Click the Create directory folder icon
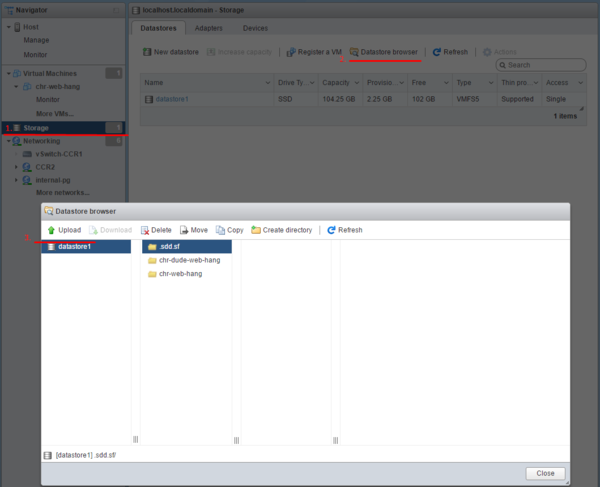The height and width of the screenshot is (487, 600). (256, 230)
